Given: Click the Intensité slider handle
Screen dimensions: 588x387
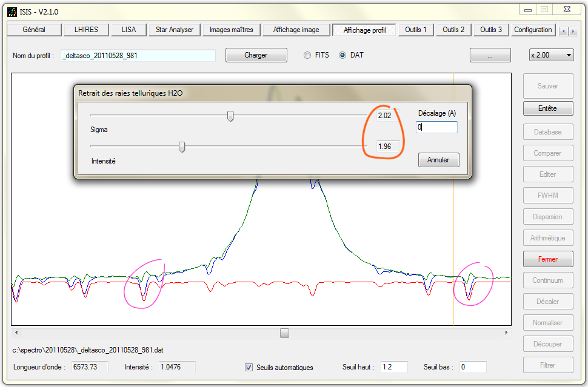Looking at the screenshot, I should coord(182,147).
